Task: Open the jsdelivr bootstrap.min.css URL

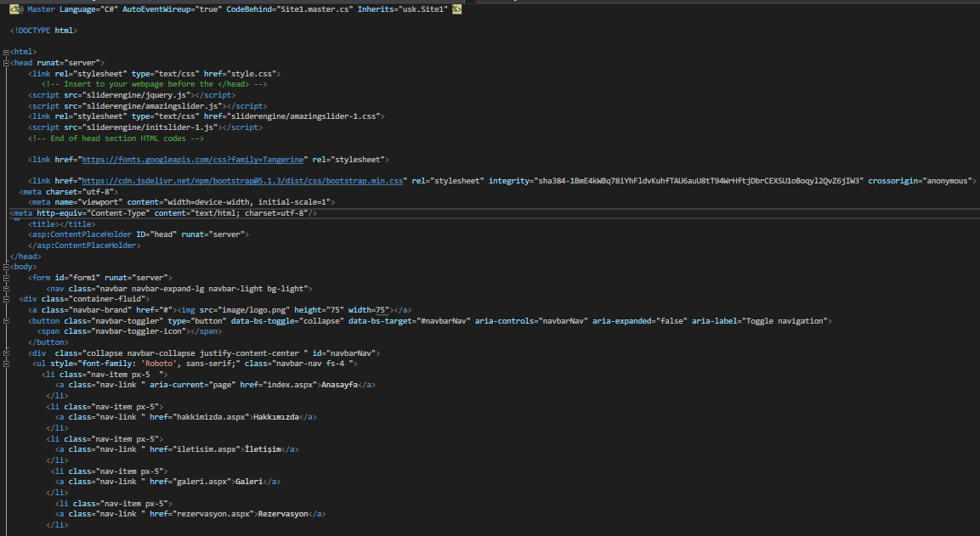Action: [241, 181]
